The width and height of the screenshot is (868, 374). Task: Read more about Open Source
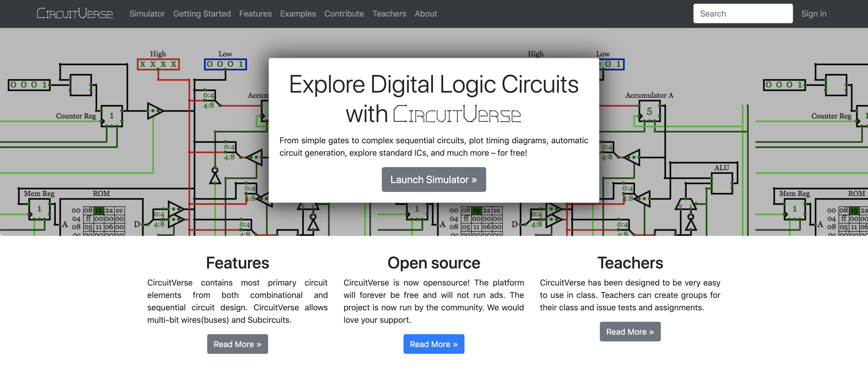point(433,343)
